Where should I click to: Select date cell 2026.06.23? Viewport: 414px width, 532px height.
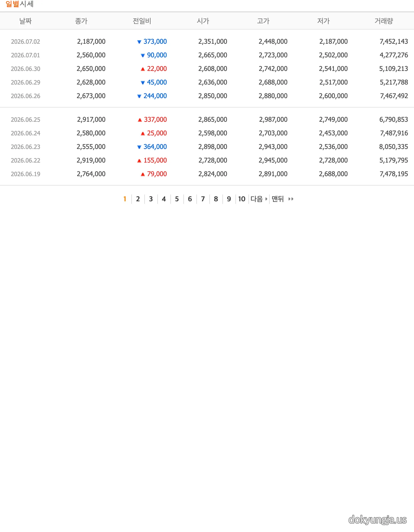pyautogui.click(x=25, y=147)
